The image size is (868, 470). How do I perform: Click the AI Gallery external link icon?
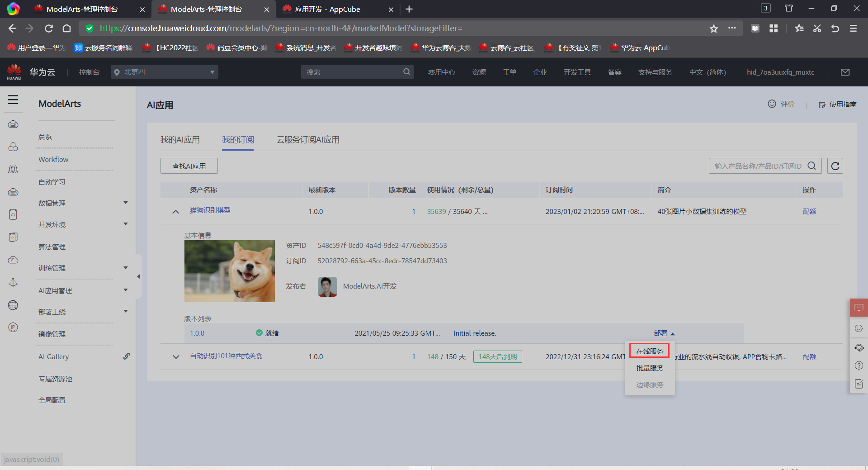coord(127,356)
